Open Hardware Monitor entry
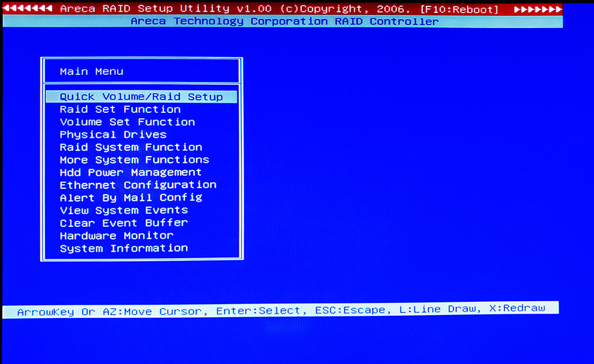Screen dimensions: 594x364 [x=116, y=236]
